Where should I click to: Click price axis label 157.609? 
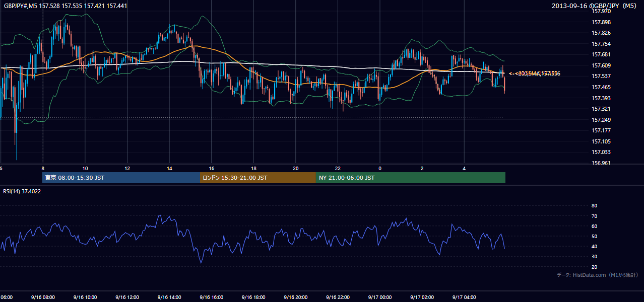click(x=602, y=65)
